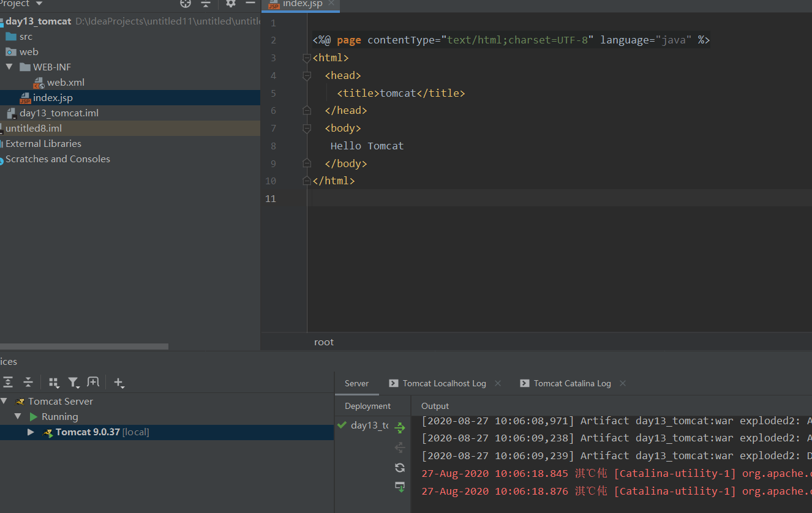The height and width of the screenshot is (513, 812).
Task: Click the title tag text on line 5
Action: point(400,93)
